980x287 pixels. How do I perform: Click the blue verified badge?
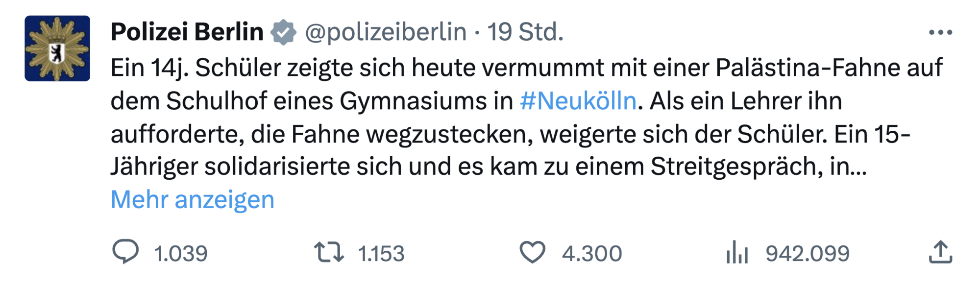click(284, 33)
